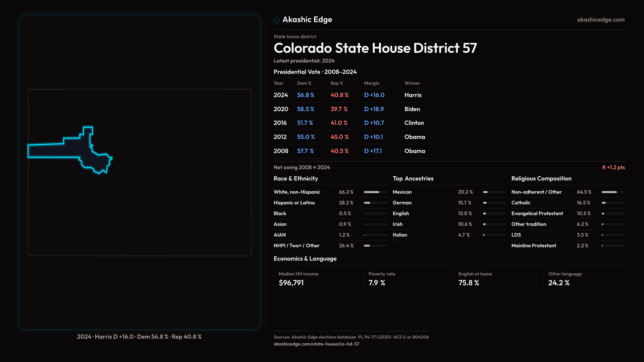
Task: Click the Median HH income value
Action: (291, 283)
